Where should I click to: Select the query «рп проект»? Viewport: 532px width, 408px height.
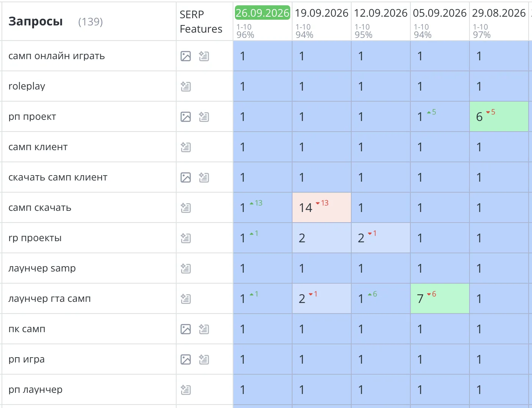click(32, 117)
